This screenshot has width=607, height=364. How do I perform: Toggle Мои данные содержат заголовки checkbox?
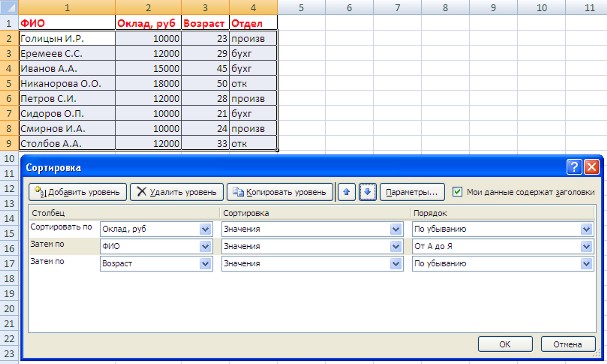pos(457,192)
